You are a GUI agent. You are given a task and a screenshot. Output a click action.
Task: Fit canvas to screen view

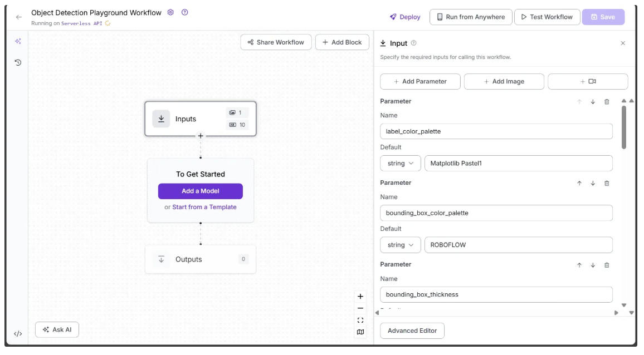coord(360,320)
